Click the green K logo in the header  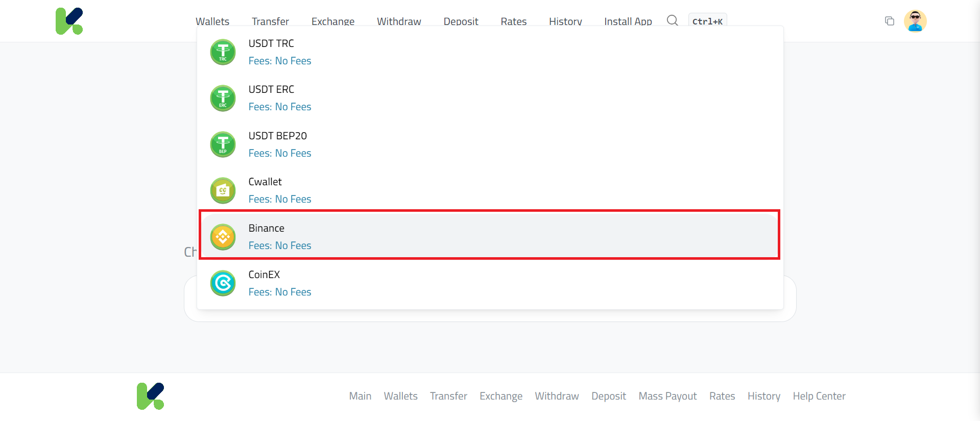[x=69, y=21]
